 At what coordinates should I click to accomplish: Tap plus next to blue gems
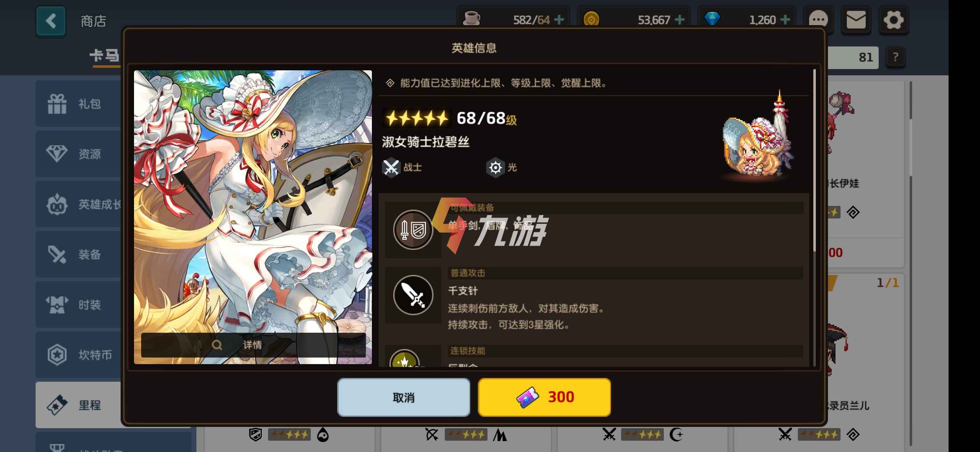click(785, 20)
